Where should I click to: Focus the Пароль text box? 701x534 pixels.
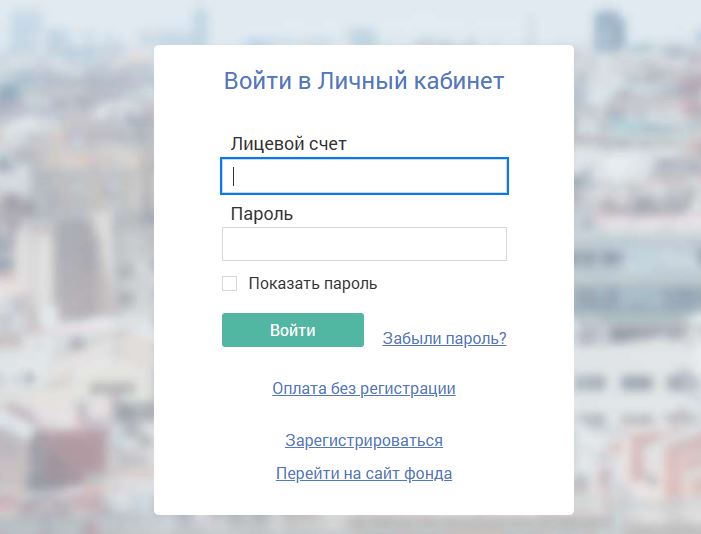[x=364, y=244]
